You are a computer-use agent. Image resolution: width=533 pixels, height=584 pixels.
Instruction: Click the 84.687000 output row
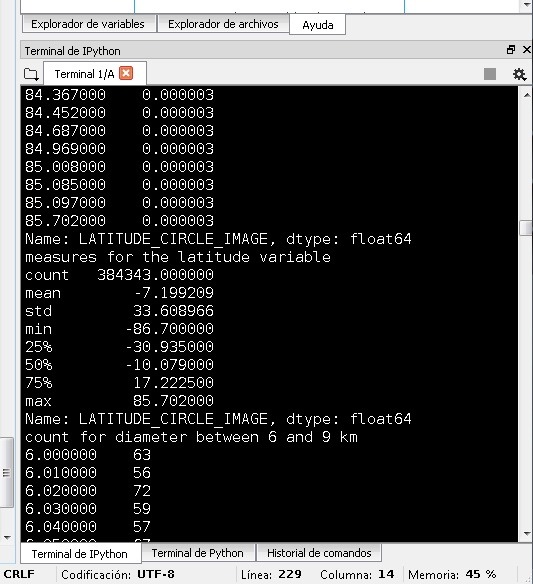click(119, 130)
